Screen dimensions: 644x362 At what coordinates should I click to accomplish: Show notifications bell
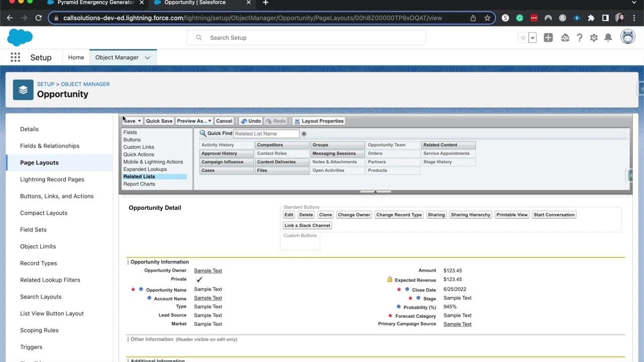pos(608,38)
